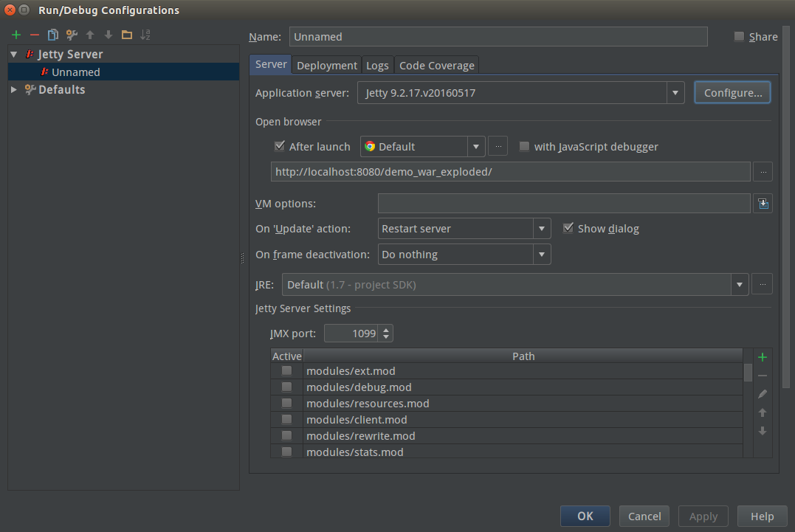Remove the selected configuration
The height and width of the screenshot is (532, 795).
[x=34, y=34]
